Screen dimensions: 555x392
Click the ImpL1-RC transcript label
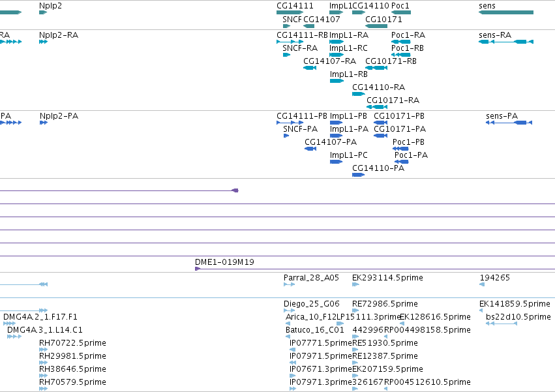[349, 48]
